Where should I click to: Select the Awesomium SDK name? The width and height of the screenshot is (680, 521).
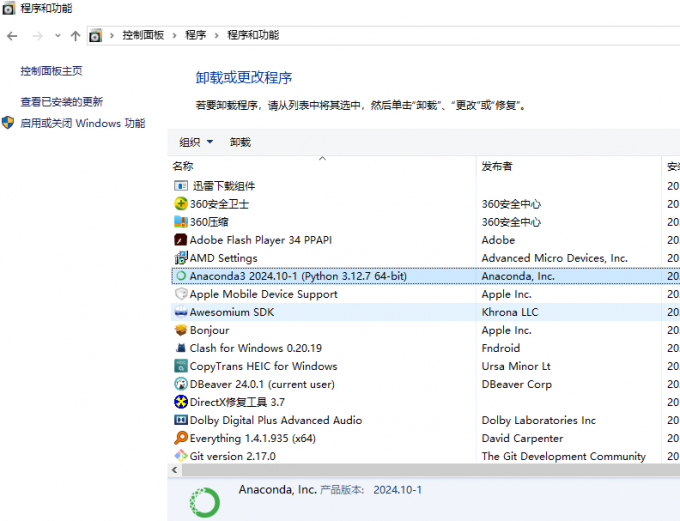(x=232, y=312)
